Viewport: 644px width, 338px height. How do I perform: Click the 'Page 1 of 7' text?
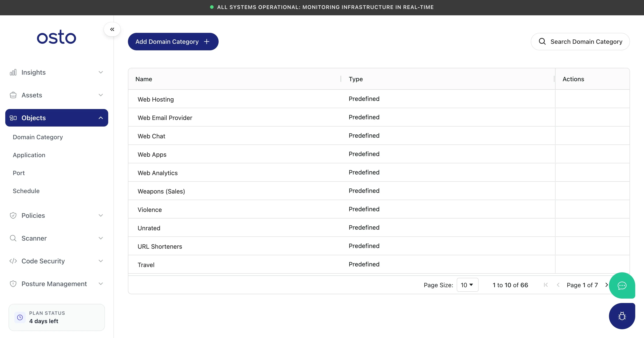coord(582,285)
